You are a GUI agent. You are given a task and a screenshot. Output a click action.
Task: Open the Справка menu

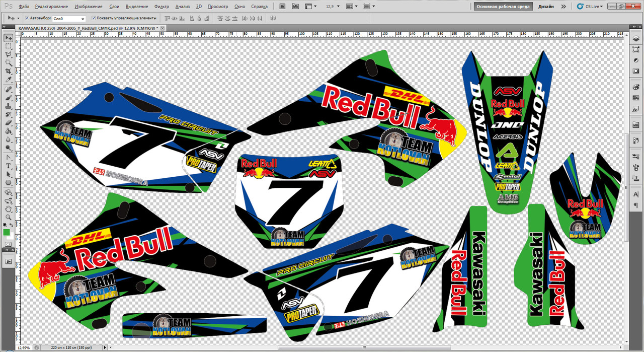(x=259, y=7)
